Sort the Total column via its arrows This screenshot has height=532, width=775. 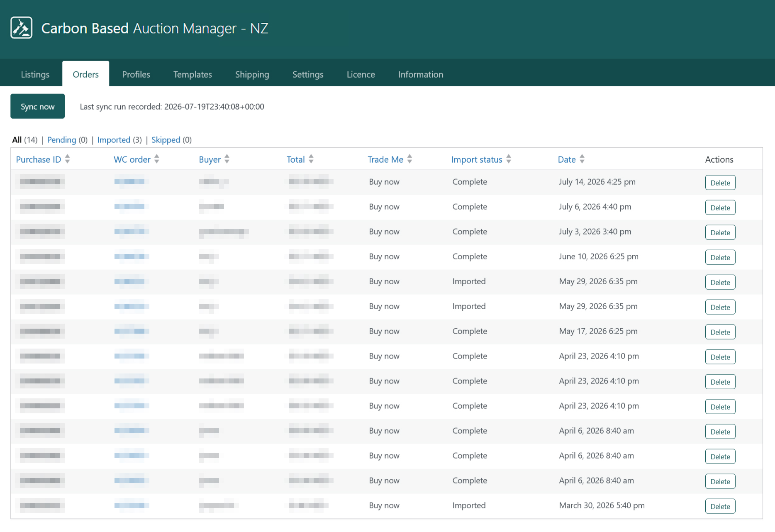(x=311, y=159)
